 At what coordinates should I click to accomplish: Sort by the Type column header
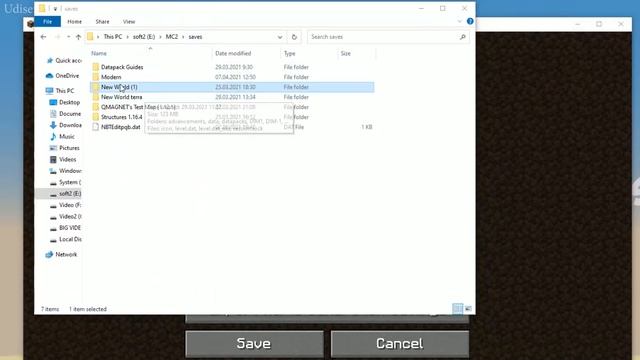click(289, 53)
